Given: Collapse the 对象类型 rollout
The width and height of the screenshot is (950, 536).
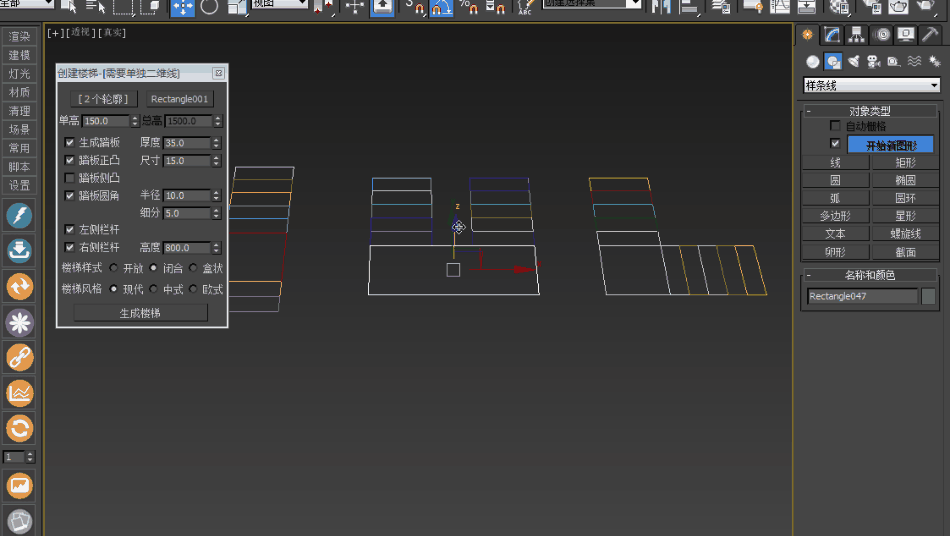Looking at the screenshot, I should coord(869,111).
